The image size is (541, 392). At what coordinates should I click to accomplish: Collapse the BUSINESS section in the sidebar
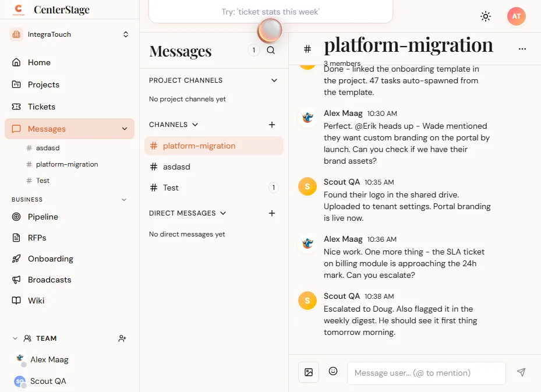tap(124, 199)
